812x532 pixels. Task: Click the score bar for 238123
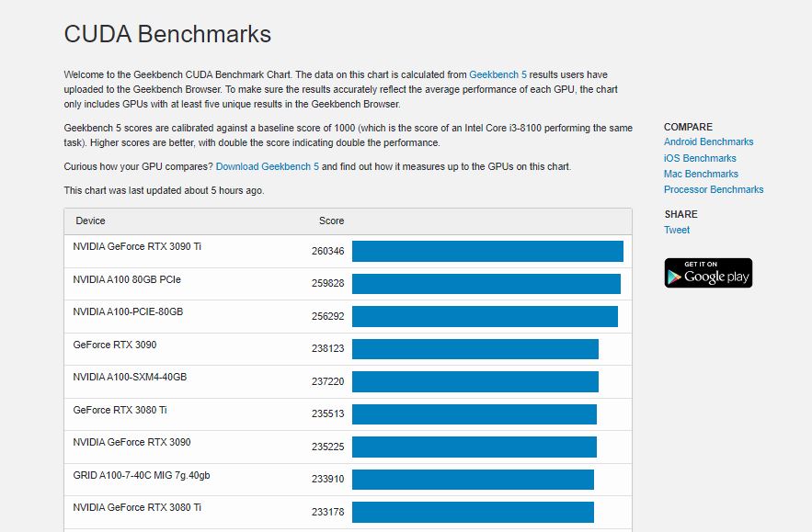[475, 349]
